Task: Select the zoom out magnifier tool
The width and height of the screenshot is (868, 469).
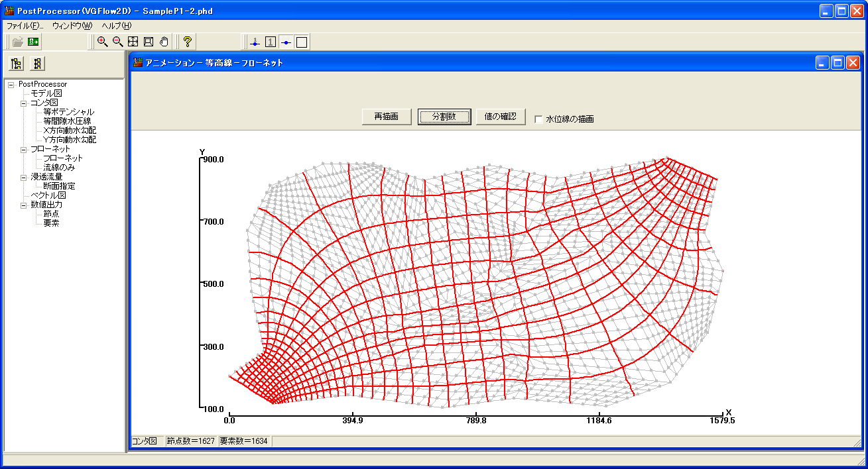Action: [x=117, y=42]
